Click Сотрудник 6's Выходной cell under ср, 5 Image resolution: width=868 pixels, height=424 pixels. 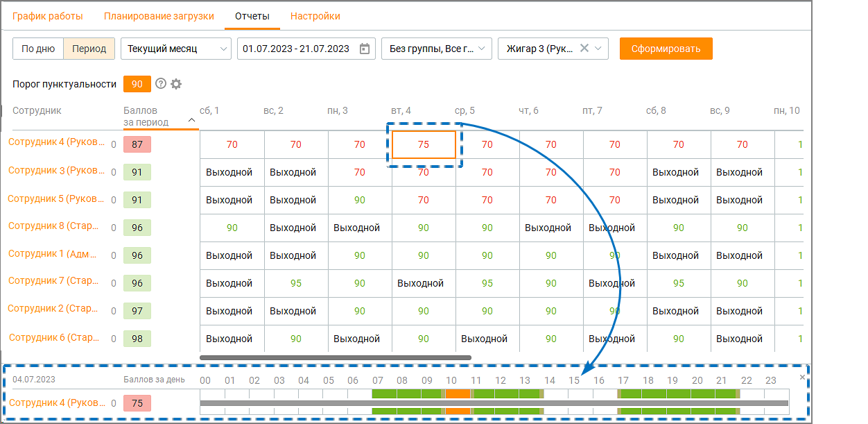coord(487,339)
